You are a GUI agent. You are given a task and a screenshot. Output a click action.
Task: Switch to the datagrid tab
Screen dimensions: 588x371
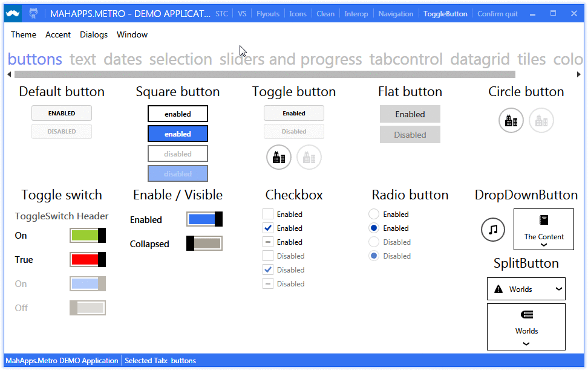click(x=479, y=59)
